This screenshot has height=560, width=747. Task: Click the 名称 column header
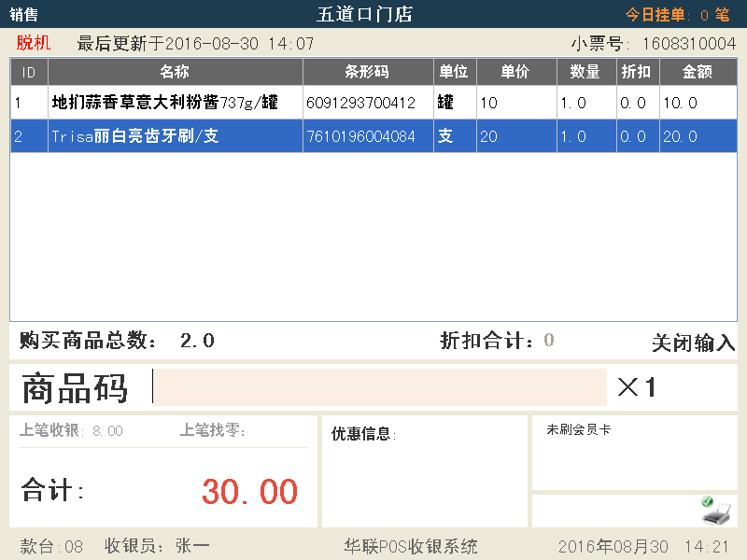point(175,72)
